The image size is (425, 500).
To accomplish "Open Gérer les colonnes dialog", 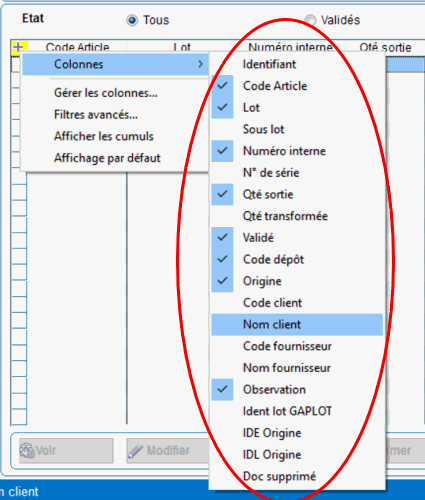I will click(x=106, y=93).
